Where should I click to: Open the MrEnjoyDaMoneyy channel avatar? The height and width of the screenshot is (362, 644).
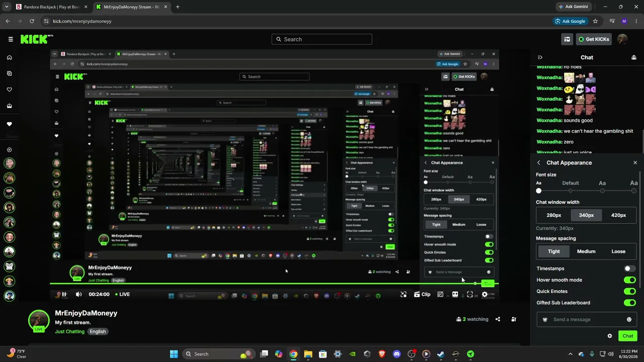pyautogui.click(x=39, y=320)
